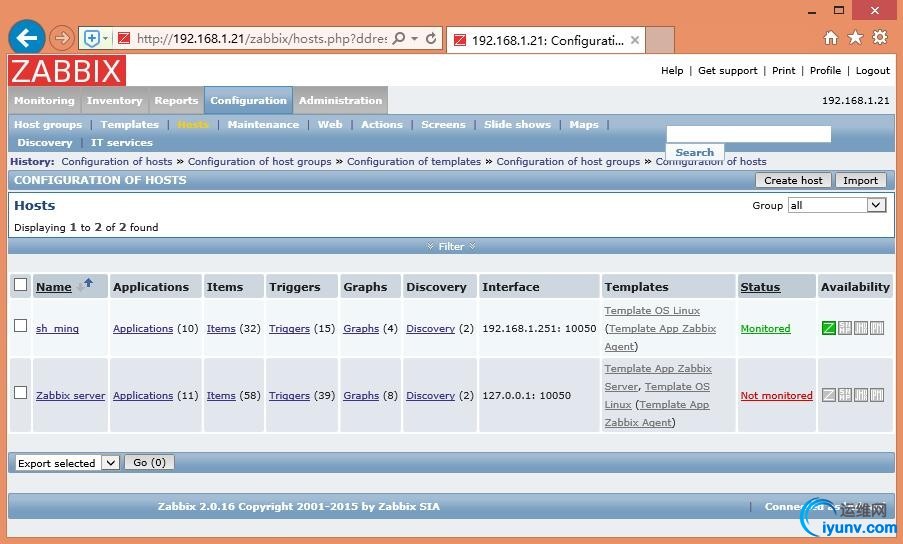Open the Profile link
The height and width of the screenshot is (544, 903).
(825, 70)
